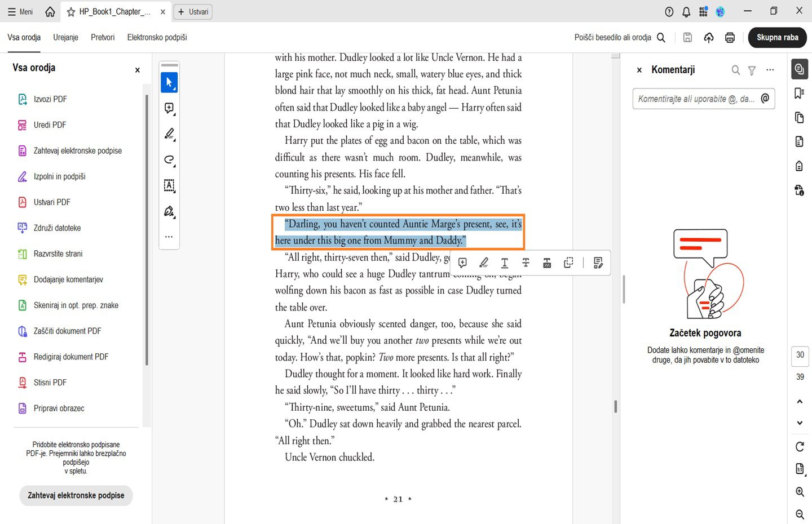The width and height of the screenshot is (812, 524).
Task: Highlight selected text via floating toolbar
Action: pos(483,263)
